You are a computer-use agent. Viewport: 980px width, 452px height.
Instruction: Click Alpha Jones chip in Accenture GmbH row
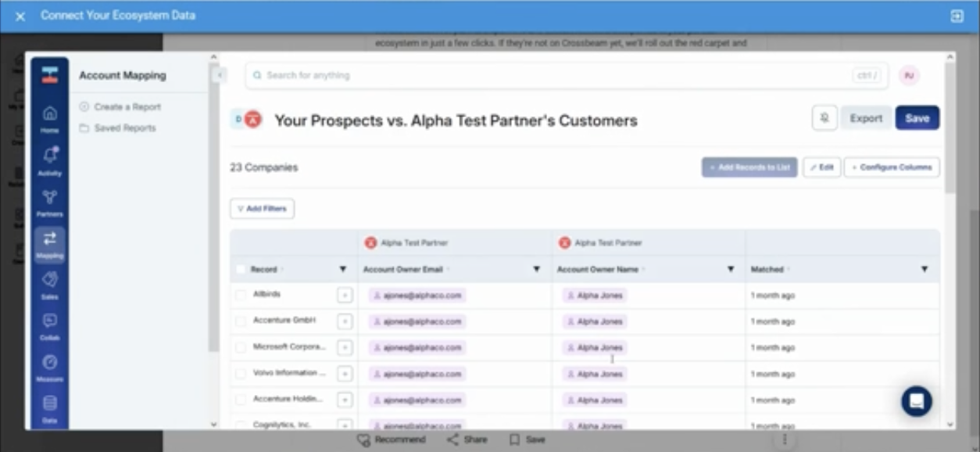point(595,321)
